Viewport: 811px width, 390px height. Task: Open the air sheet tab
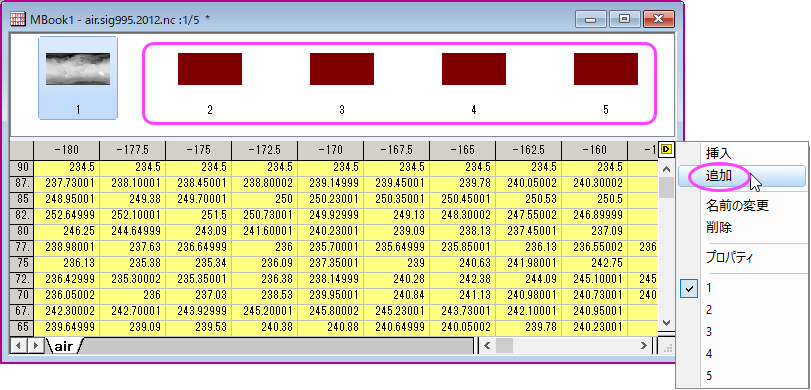pos(64,346)
